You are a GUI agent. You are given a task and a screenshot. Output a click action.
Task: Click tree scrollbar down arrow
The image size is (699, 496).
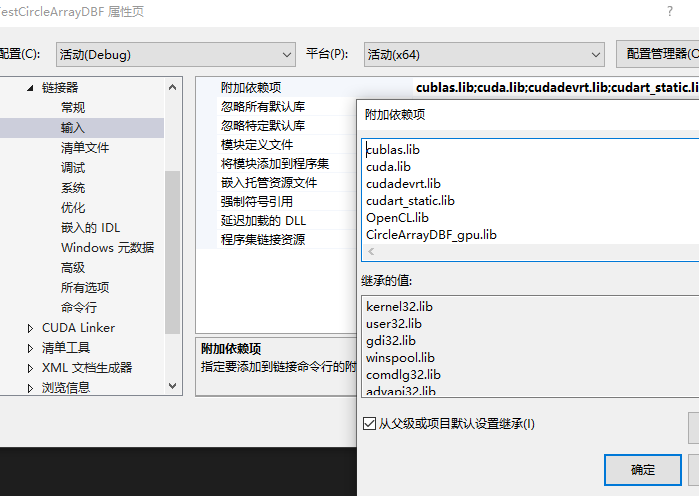(x=173, y=385)
